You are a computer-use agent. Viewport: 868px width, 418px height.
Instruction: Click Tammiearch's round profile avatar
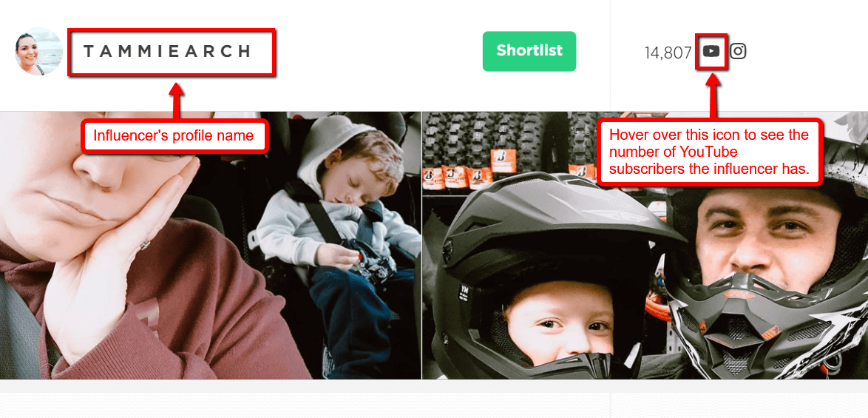[x=38, y=51]
